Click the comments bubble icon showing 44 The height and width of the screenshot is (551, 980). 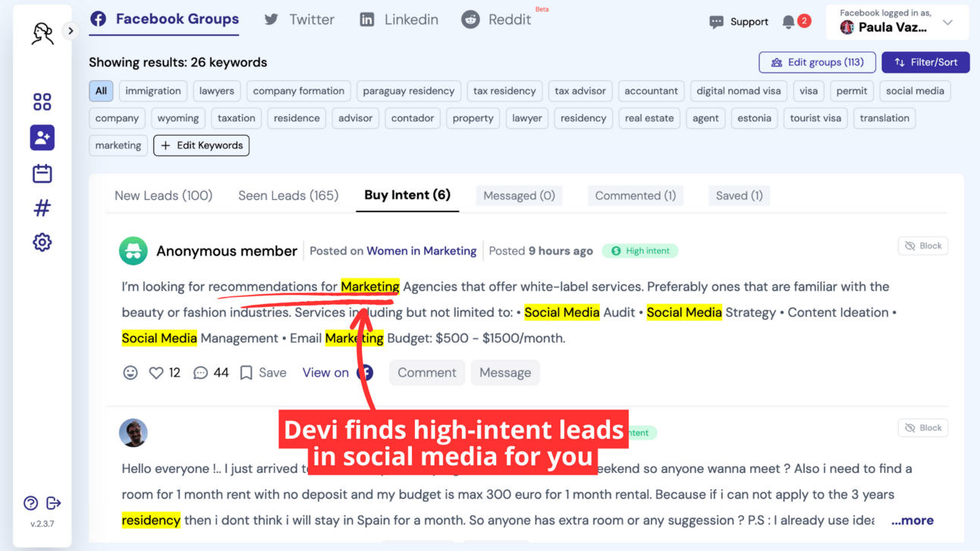(x=200, y=373)
